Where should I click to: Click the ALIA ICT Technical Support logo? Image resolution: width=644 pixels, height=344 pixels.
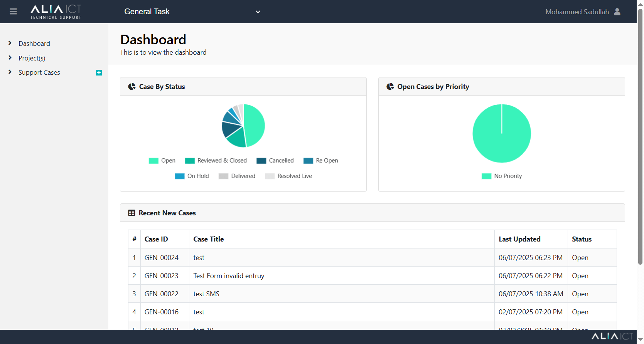pos(56,12)
